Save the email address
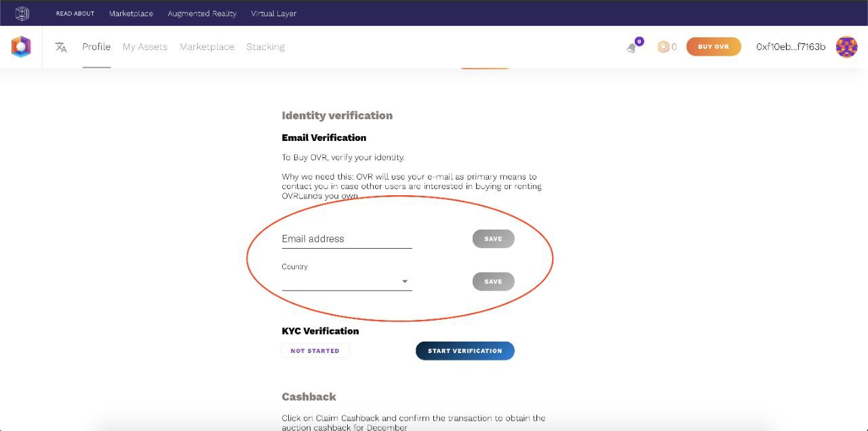 coord(493,239)
